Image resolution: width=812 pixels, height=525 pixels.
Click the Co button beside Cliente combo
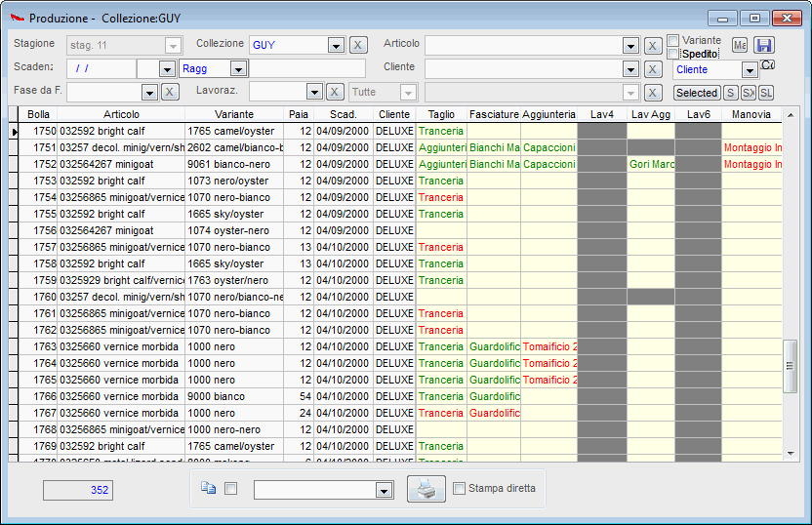pyautogui.click(x=767, y=64)
